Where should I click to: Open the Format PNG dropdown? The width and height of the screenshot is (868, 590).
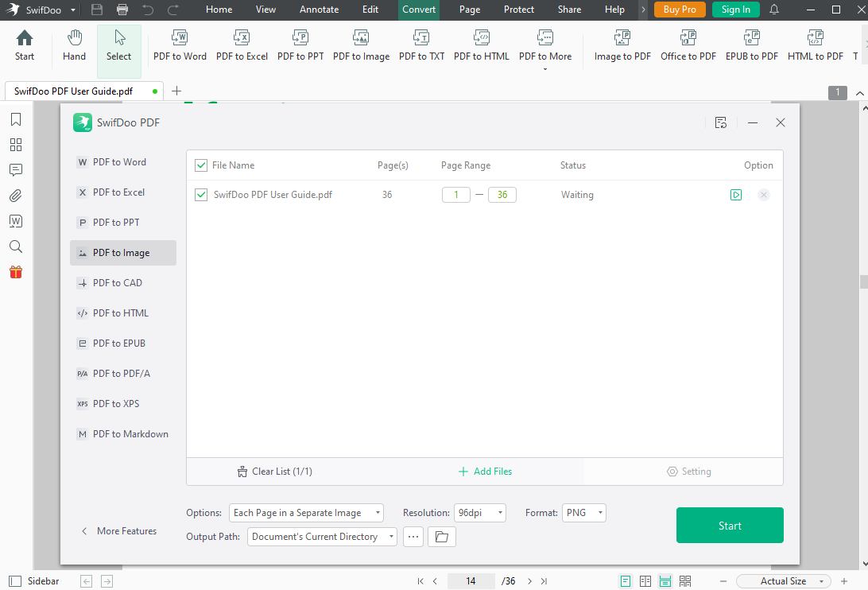[584, 513]
